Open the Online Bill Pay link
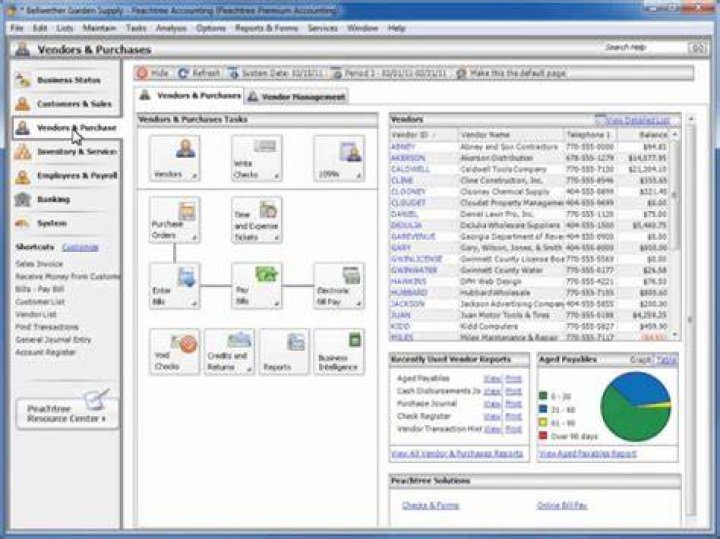720x539 pixels. point(562,505)
